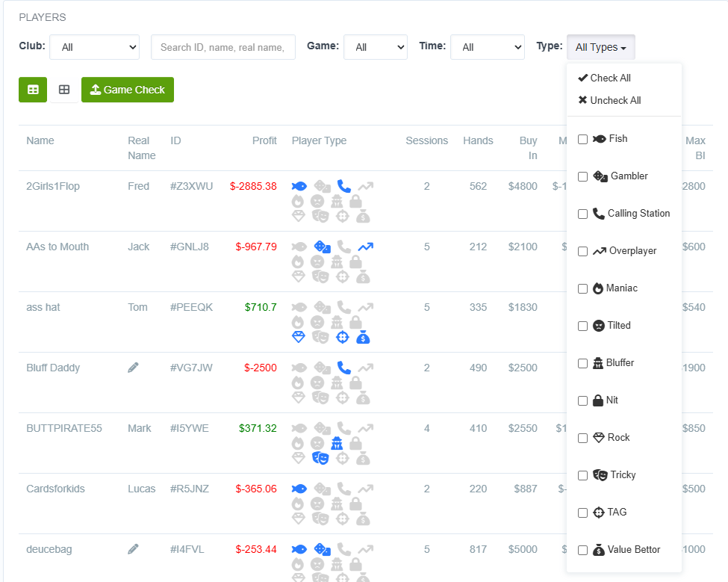Screen dimensions: 728x582
Task: Tick the Nit checkbox
Action: click(x=582, y=401)
